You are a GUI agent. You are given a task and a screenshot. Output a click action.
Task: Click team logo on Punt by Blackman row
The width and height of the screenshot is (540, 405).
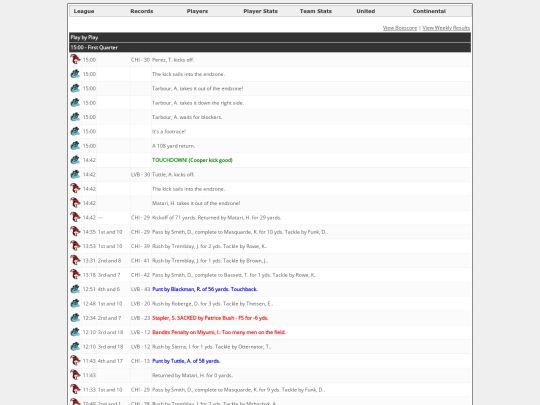coord(75,289)
